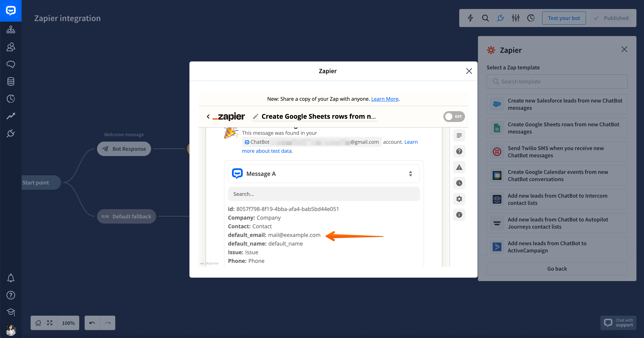Click the 100% zoom level button
This screenshot has width=644, height=338.
[x=68, y=323]
